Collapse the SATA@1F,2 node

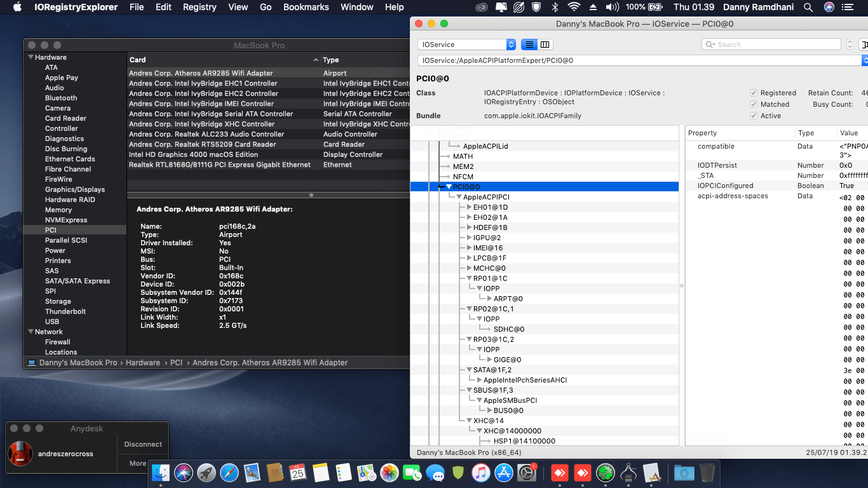[x=469, y=370]
